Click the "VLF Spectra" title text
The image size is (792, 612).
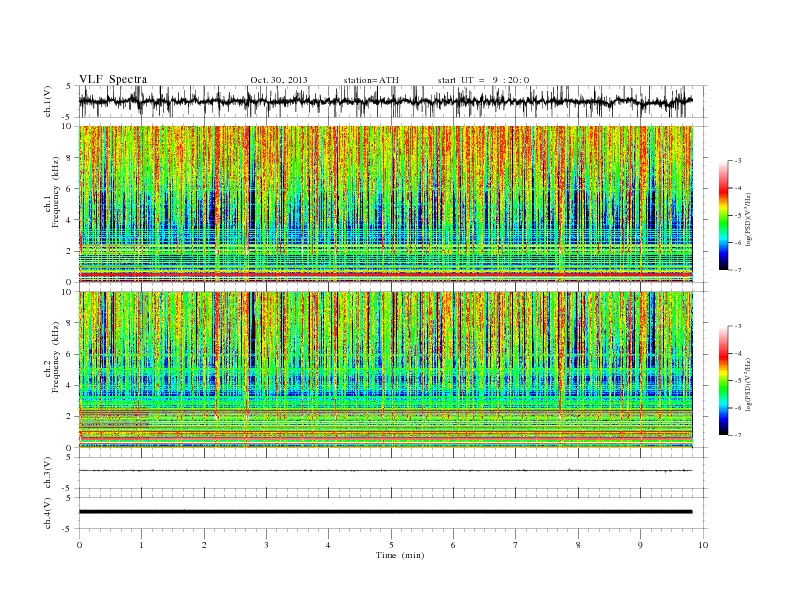(x=113, y=79)
